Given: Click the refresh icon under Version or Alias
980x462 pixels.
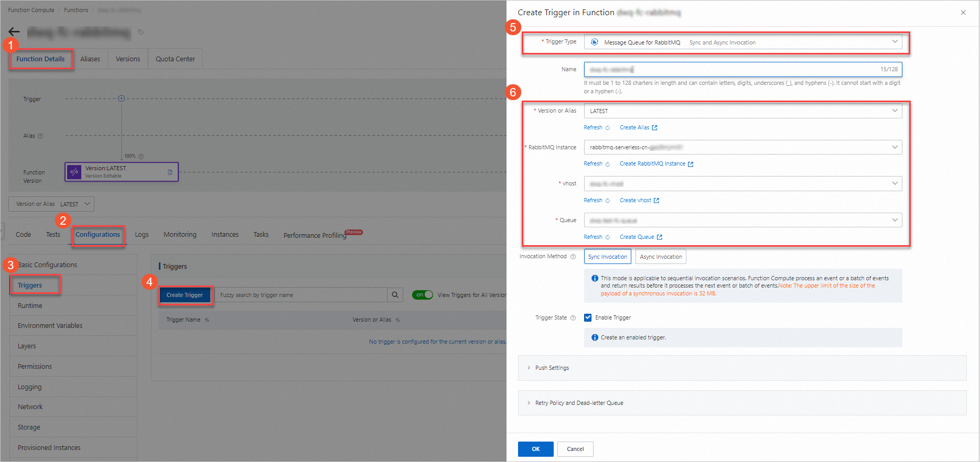Looking at the screenshot, I should (x=608, y=128).
